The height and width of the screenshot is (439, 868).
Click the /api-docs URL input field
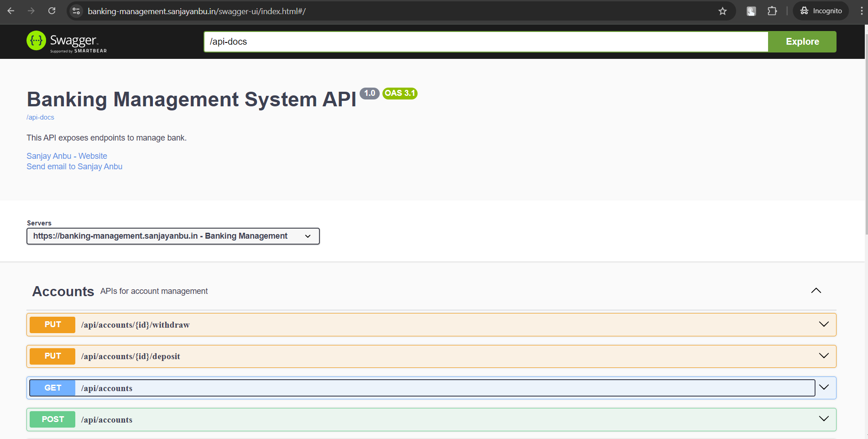point(486,42)
